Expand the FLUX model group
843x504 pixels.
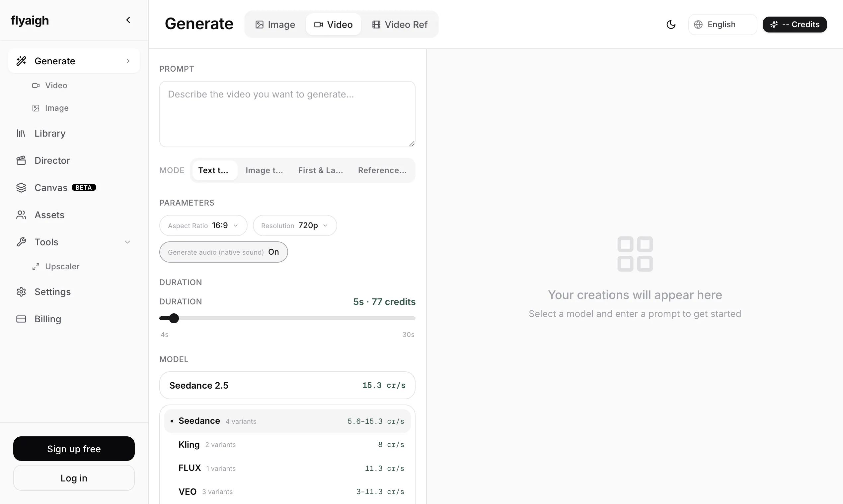(x=287, y=468)
